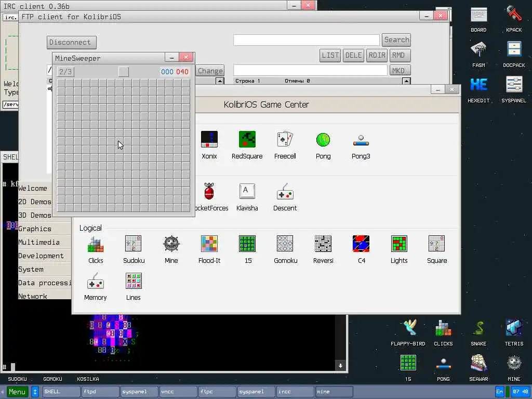
Task: Click Disconnect in FTP client
Action: pyautogui.click(x=71, y=43)
